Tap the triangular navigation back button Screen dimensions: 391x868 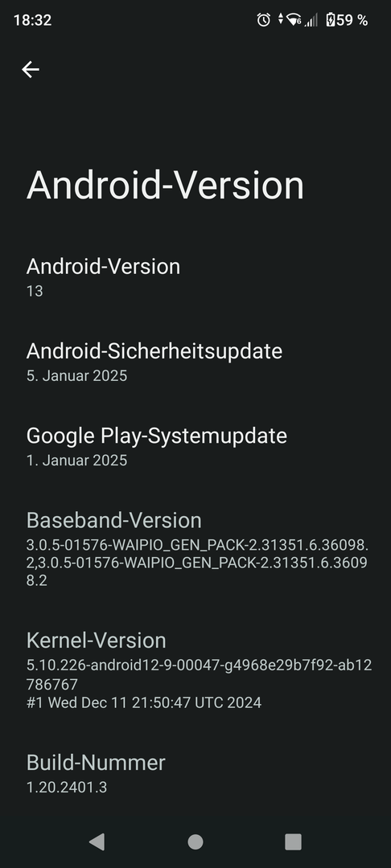(x=97, y=841)
